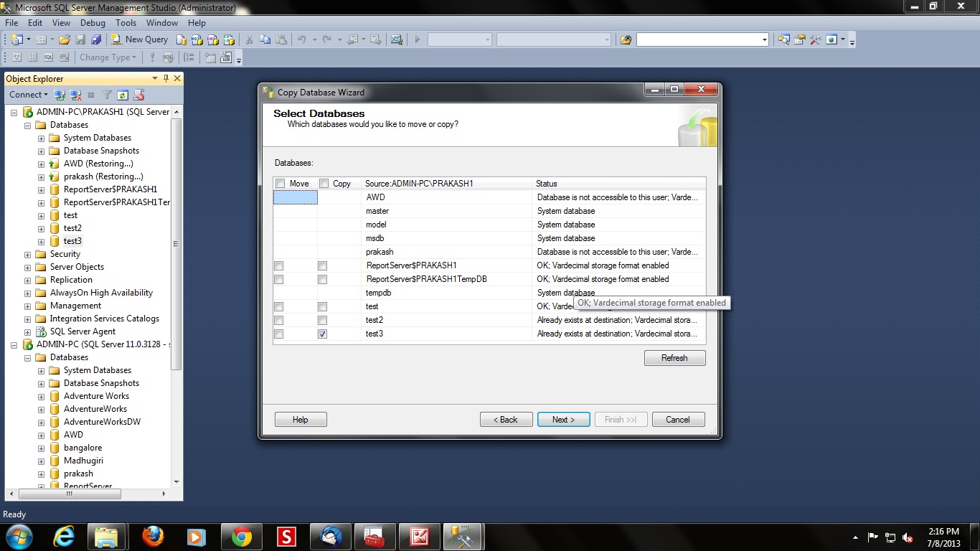Check Move for ReportServer$PRAKASH1

(x=278, y=266)
